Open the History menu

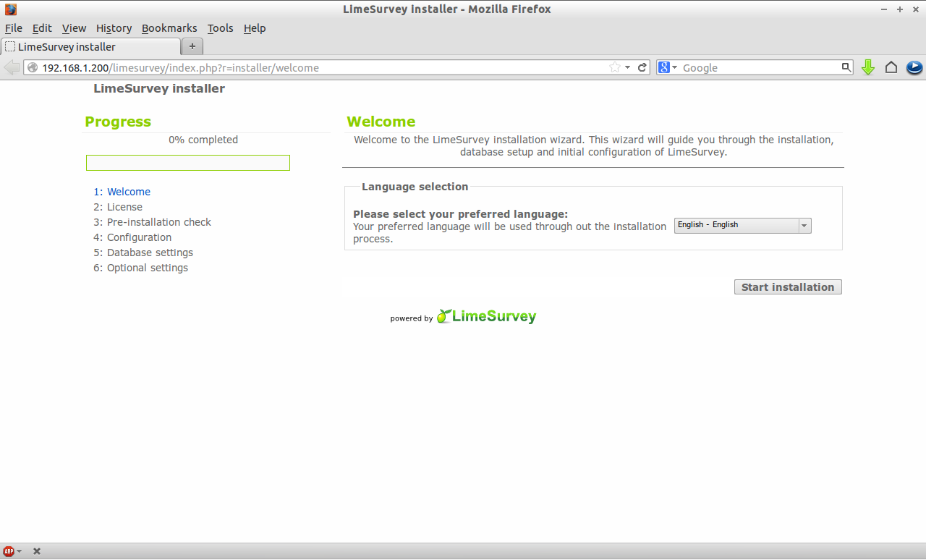[114, 28]
